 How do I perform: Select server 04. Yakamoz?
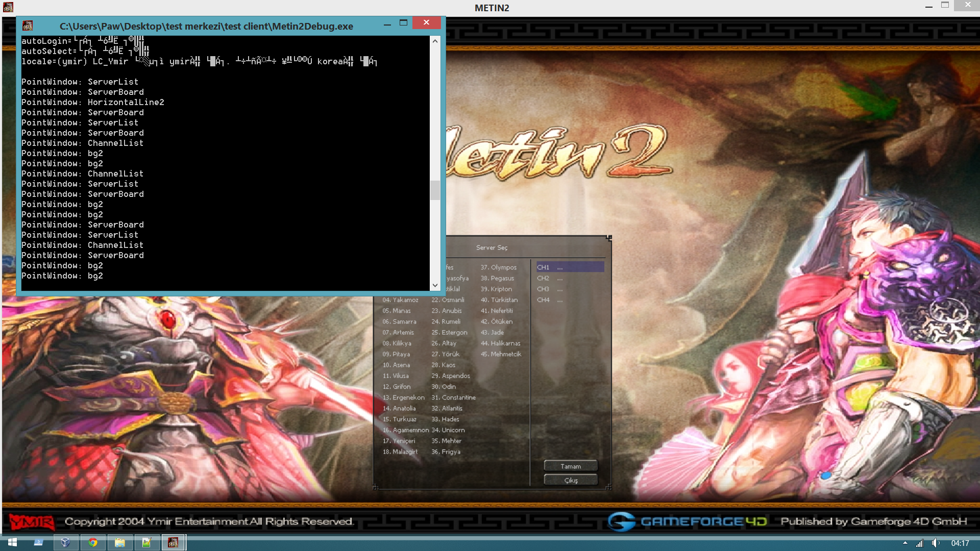pyautogui.click(x=401, y=299)
